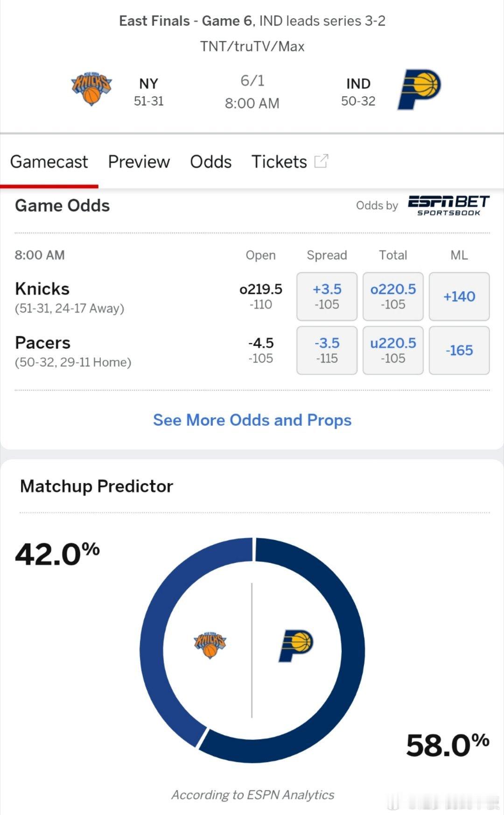Select Pacers -165 moneyline

459,350
